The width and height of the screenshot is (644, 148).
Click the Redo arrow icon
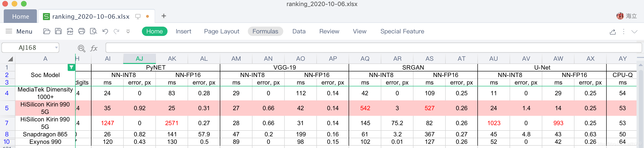116,31
